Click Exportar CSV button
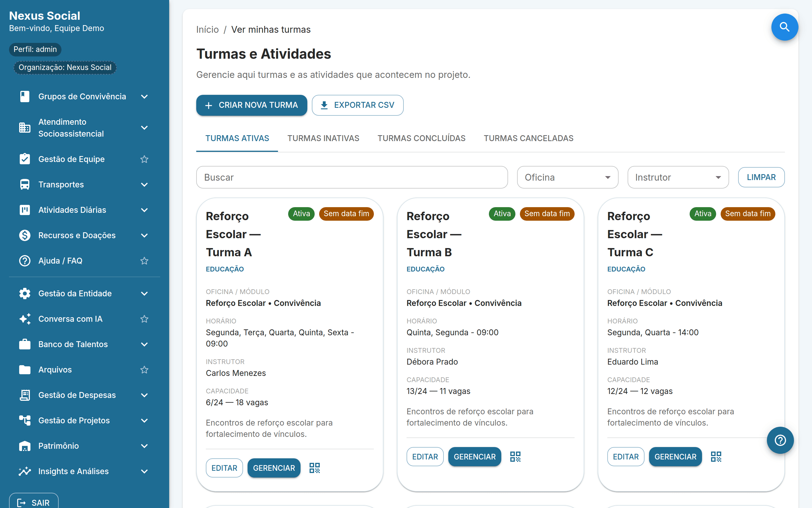Viewport: 812px width, 508px height. pos(357,105)
